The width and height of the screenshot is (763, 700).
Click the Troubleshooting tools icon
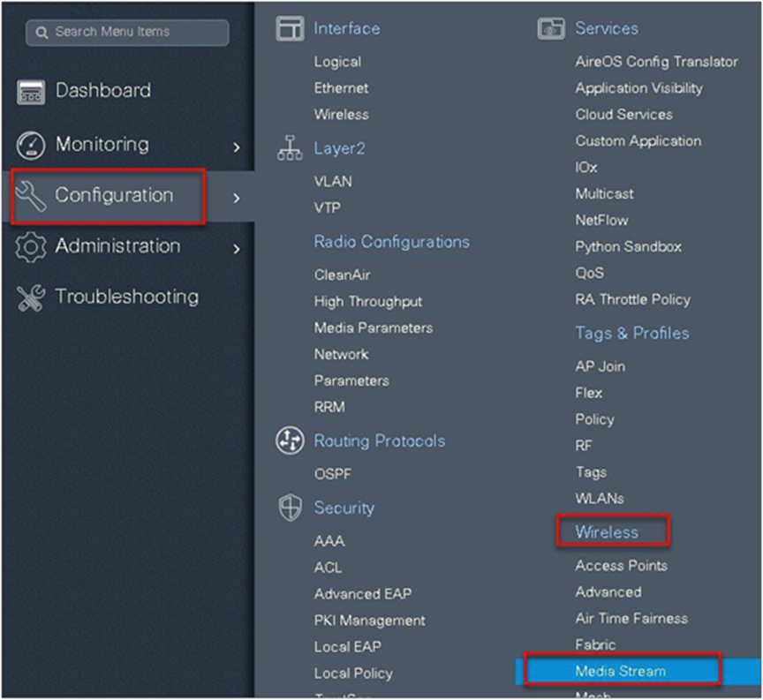[x=31, y=298]
